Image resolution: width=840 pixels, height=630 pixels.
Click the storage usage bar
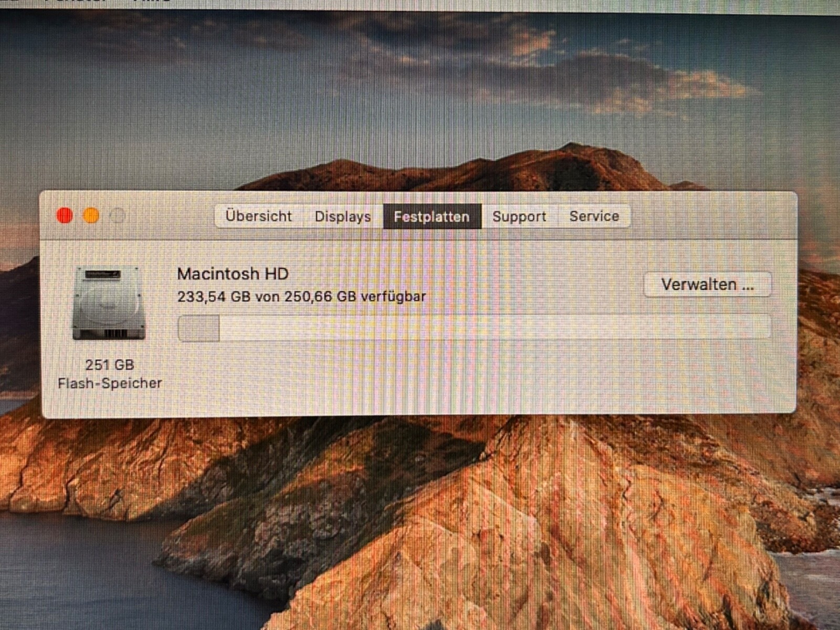pos(474,328)
